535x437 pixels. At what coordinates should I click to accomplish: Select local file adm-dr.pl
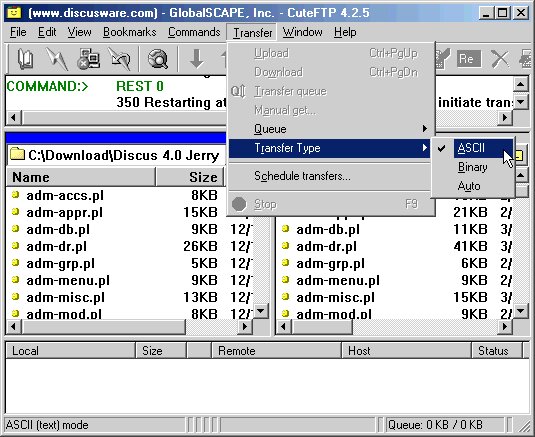coord(57,246)
